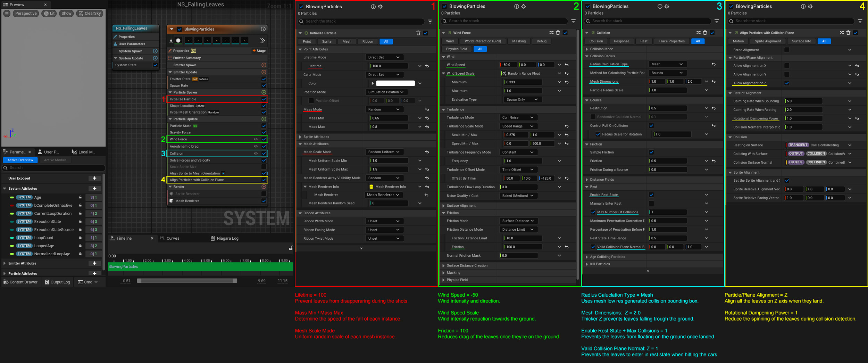Enable the Allow Alignment on X checkbox
868x363 pixels.
(x=787, y=66)
